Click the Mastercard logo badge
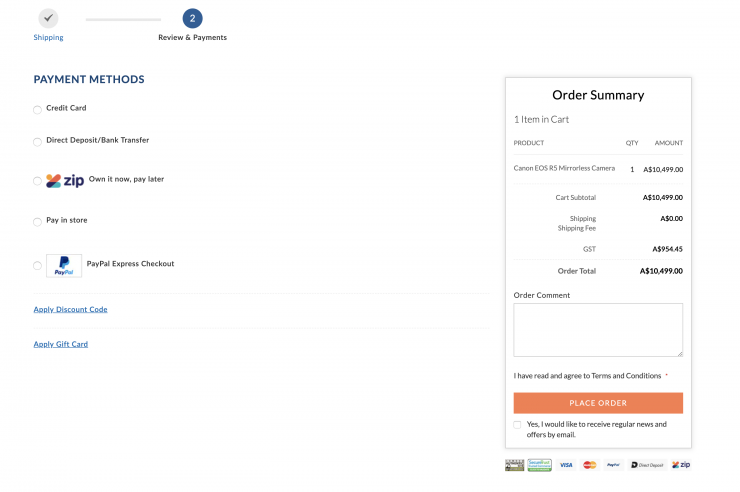The height and width of the screenshot is (492, 740). point(590,465)
